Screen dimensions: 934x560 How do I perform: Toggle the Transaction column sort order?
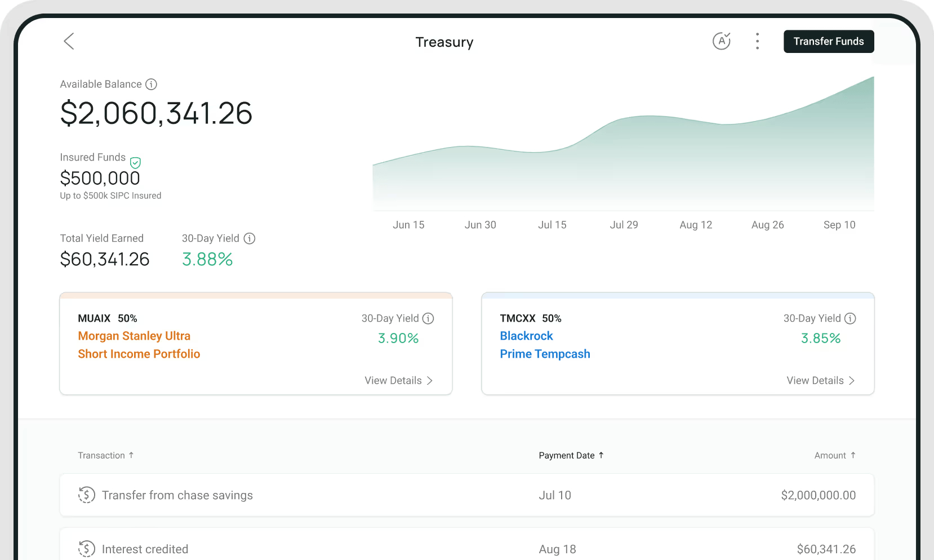point(132,455)
